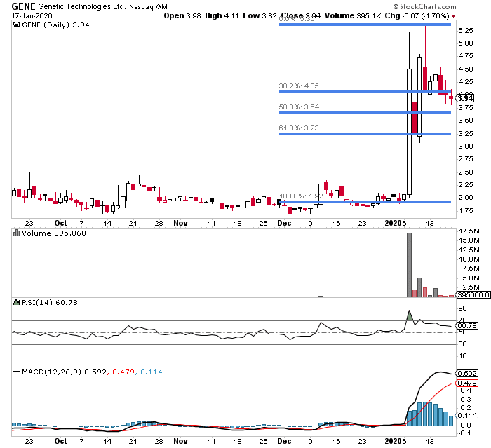Click the 100.0%: 1.92 Fibonacci label

(301, 196)
